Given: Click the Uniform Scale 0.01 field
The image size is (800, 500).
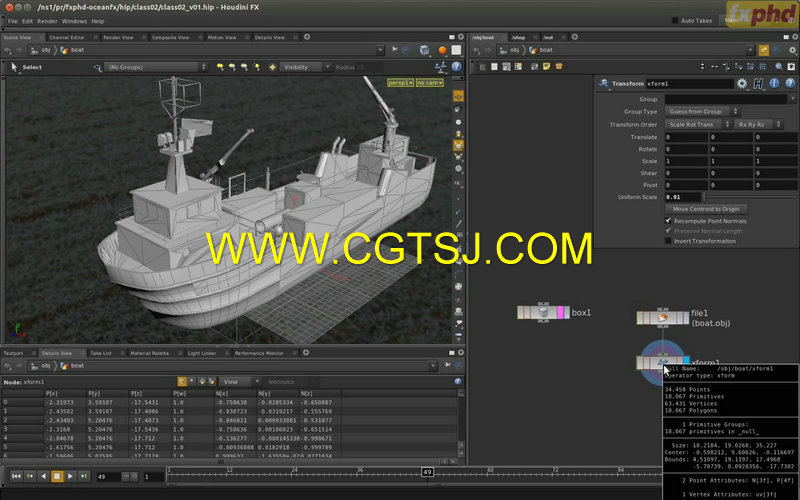Looking at the screenshot, I should (x=683, y=197).
